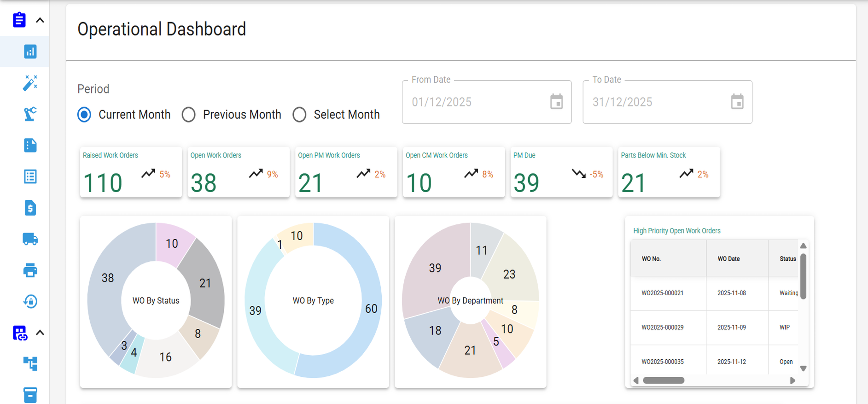Open the clipboard module icon in sidebar
868x404 pixels.
click(19, 20)
